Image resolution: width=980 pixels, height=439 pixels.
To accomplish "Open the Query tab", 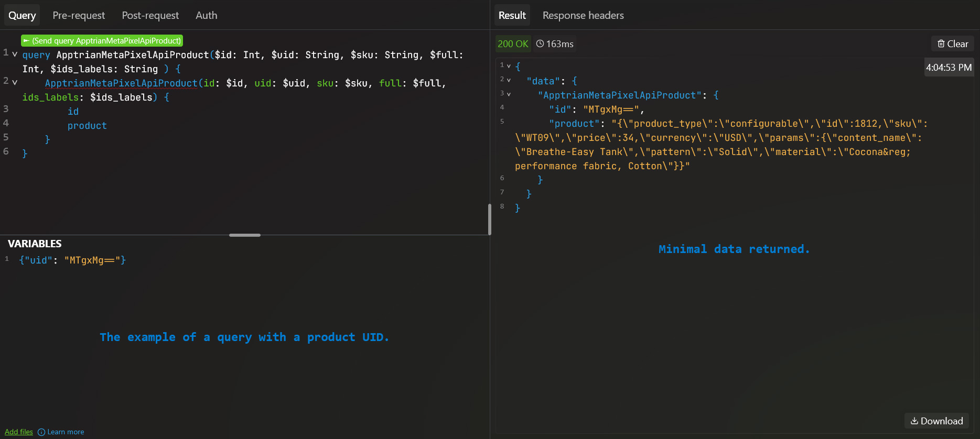I will [x=22, y=15].
